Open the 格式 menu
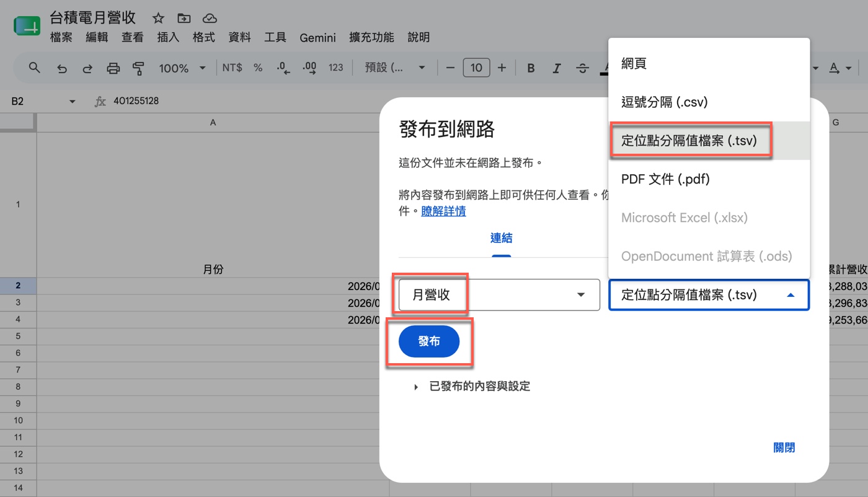The image size is (868, 497). pyautogui.click(x=204, y=37)
